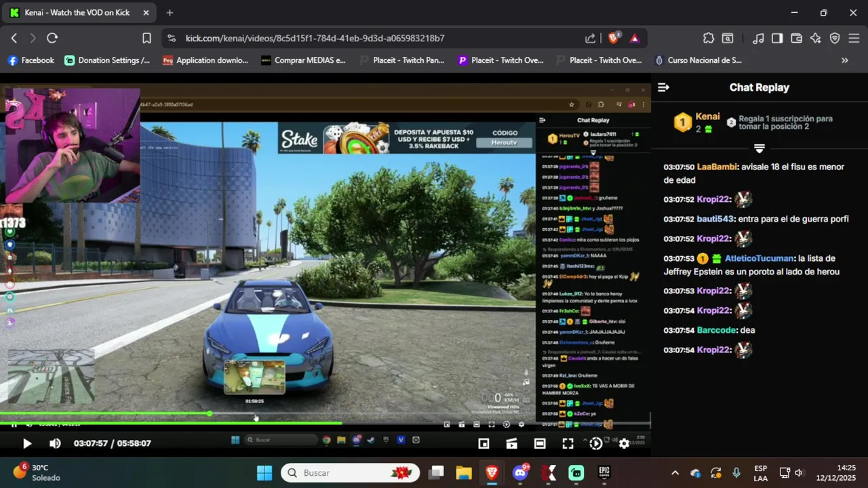Viewport: 868px width, 488px height.
Task: Open Brave Shields panel
Action: (x=614, y=38)
